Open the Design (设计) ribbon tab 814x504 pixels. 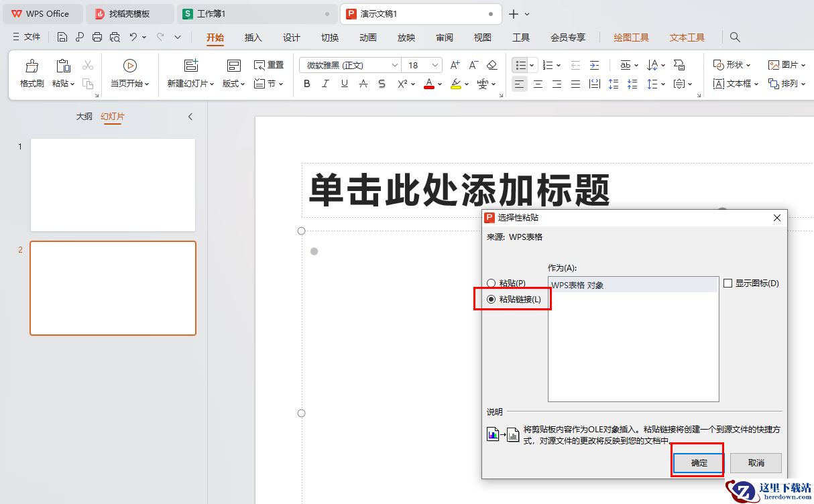(x=292, y=38)
